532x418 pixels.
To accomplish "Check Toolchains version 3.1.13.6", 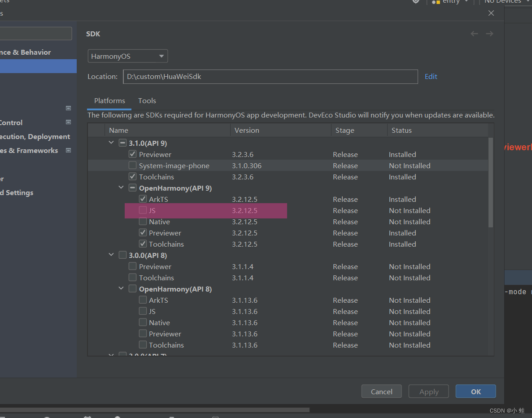I will pos(143,344).
